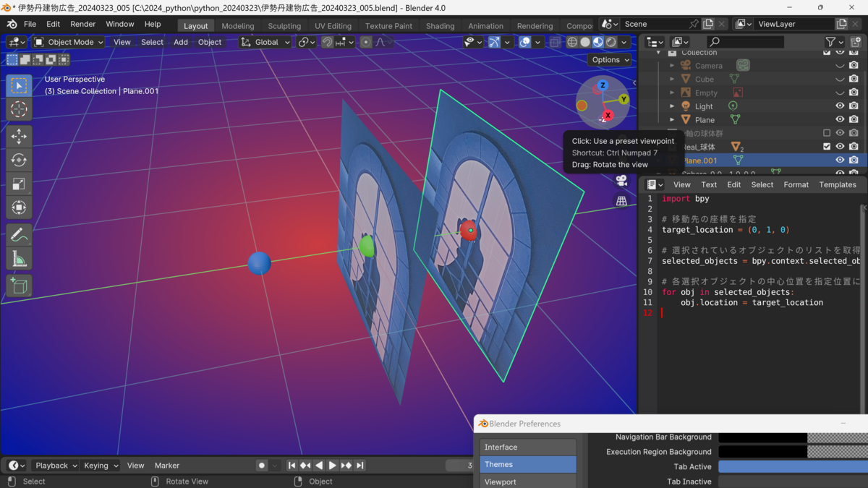868x488 pixels.
Task: Select the Move tool
Action: pos(19,135)
